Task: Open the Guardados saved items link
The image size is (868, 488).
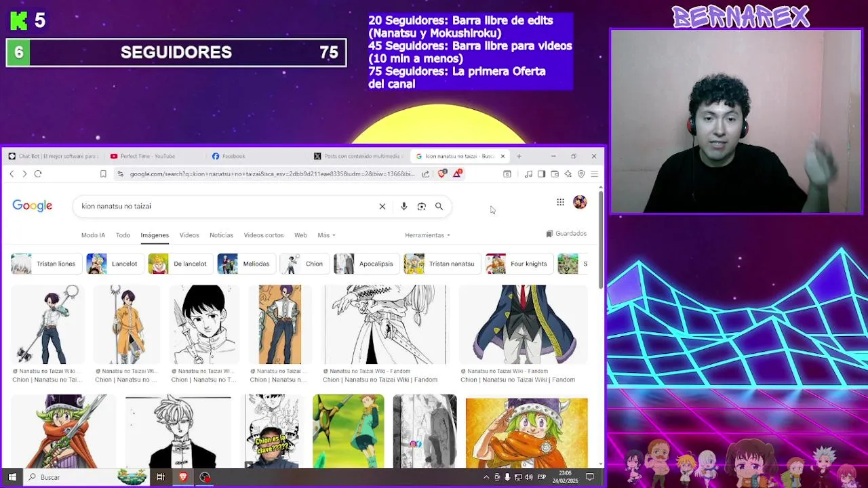Action: tap(566, 234)
